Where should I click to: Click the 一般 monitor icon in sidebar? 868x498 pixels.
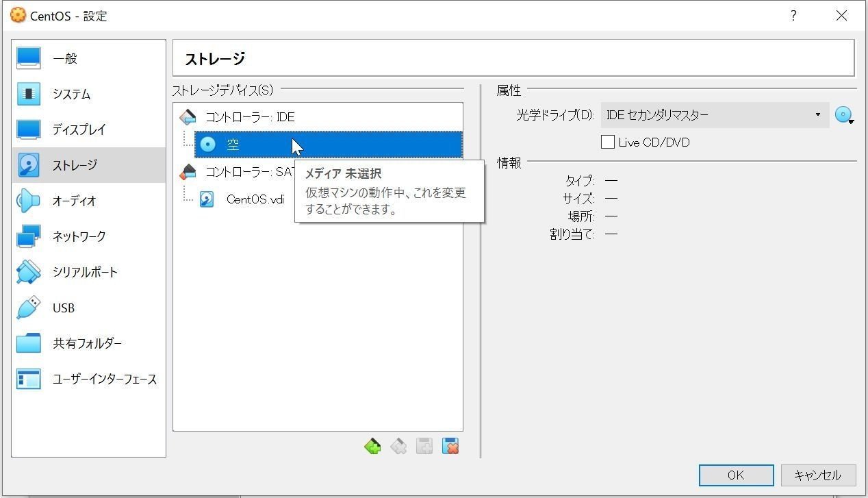pyautogui.click(x=29, y=59)
